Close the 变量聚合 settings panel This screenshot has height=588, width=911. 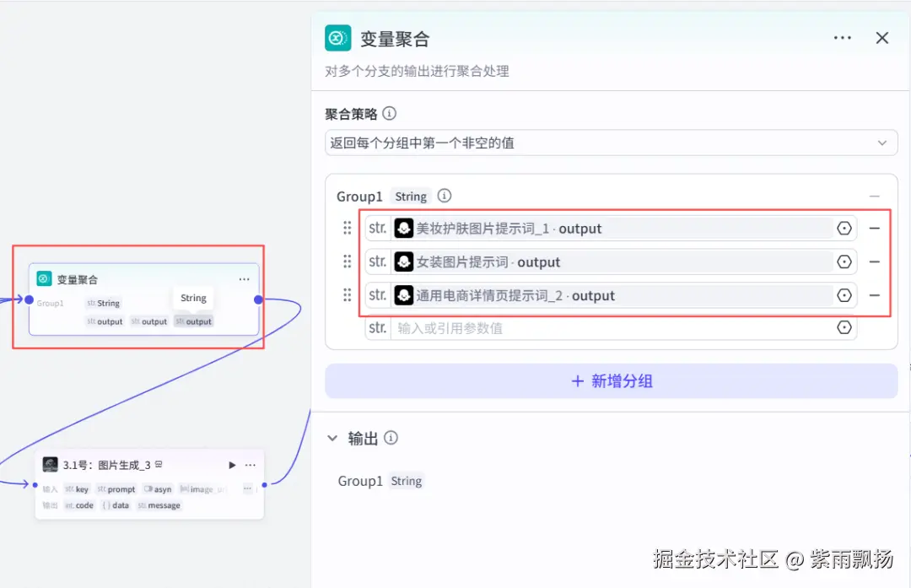point(882,38)
